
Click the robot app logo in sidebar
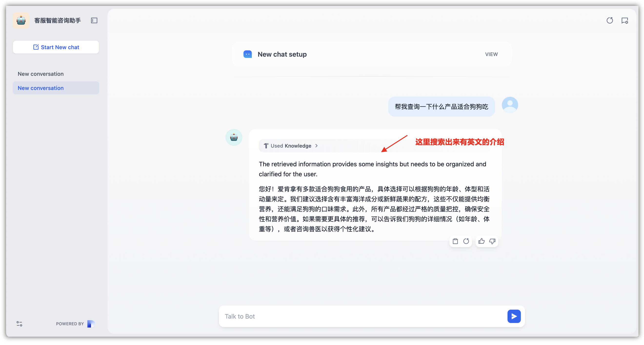[x=21, y=20]
